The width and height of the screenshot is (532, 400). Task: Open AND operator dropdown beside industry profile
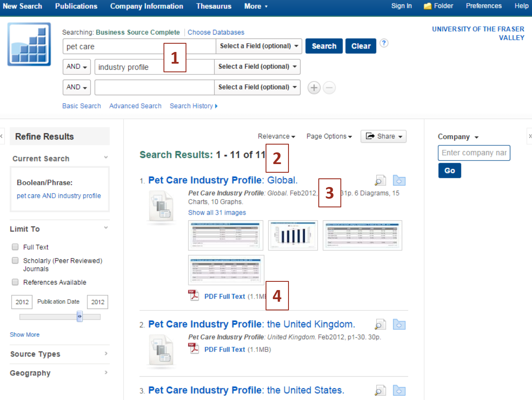click(x=77, y=67)
